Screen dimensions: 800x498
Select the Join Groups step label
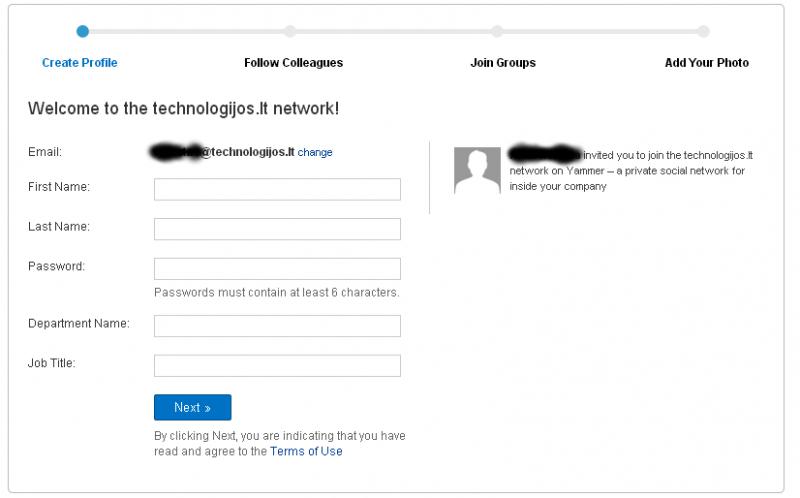tap(503, 63)
